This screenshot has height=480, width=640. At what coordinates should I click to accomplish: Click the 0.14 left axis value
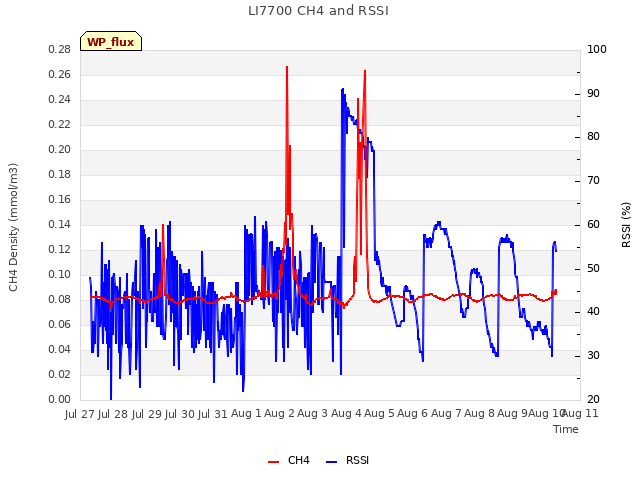[60, 224]
